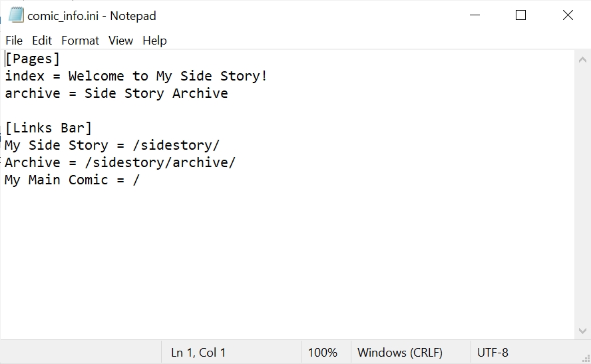Click the UTF-8 encoding indicator

492,353
